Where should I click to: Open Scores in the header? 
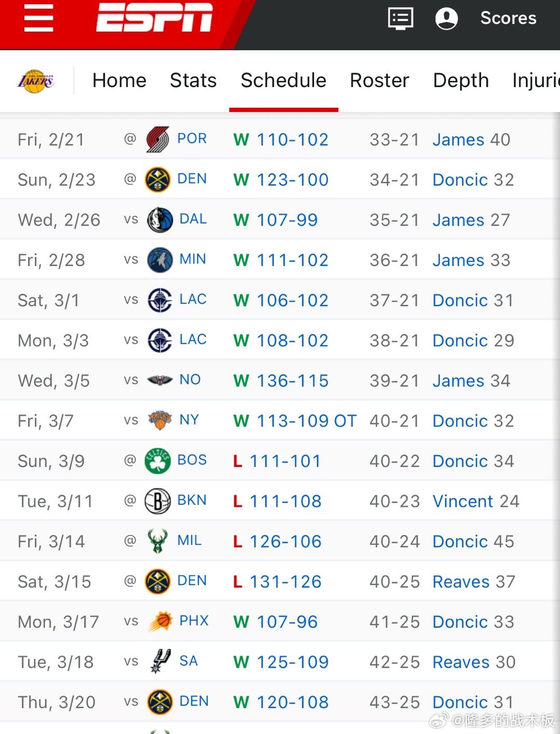pos(508,19)
